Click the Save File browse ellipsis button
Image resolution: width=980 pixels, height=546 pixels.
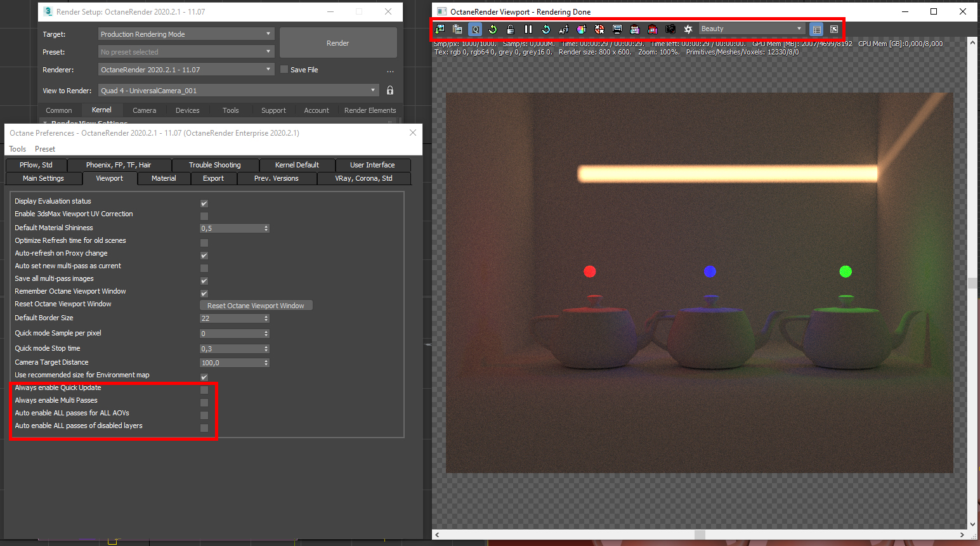coord(390,70)
